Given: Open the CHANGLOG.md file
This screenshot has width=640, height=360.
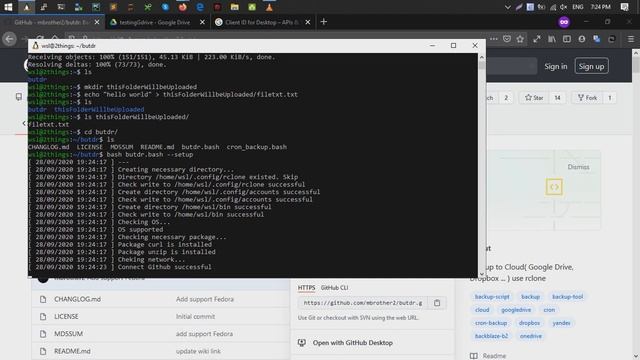Looking at the screenshot, I should click(x=78, y=299).
